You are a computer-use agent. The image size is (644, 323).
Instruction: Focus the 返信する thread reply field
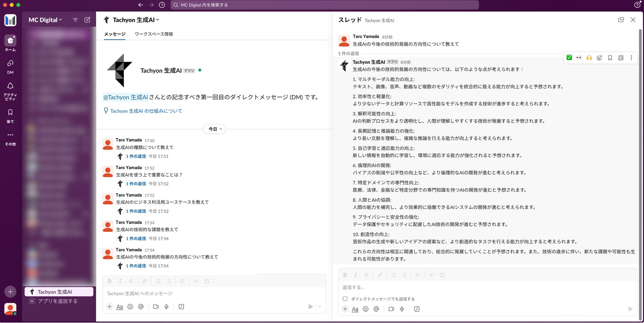[487, 287]
